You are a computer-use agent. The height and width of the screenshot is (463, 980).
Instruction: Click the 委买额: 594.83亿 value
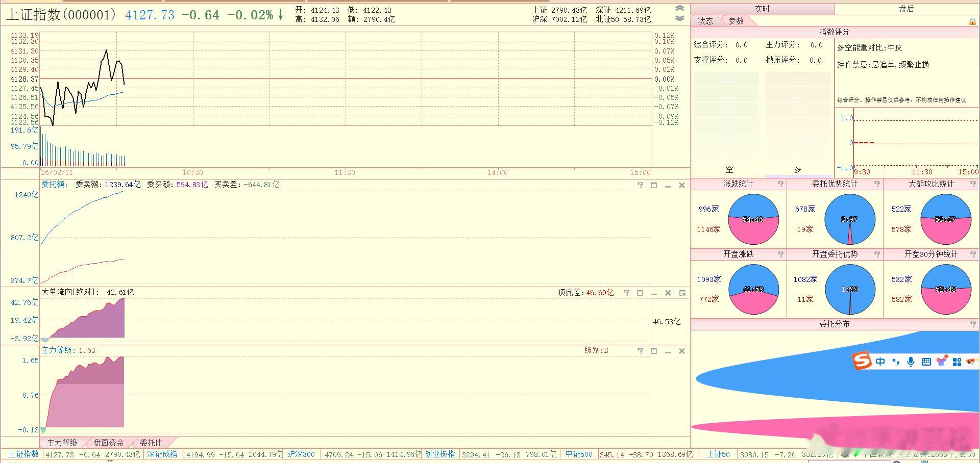coord(177,185)
